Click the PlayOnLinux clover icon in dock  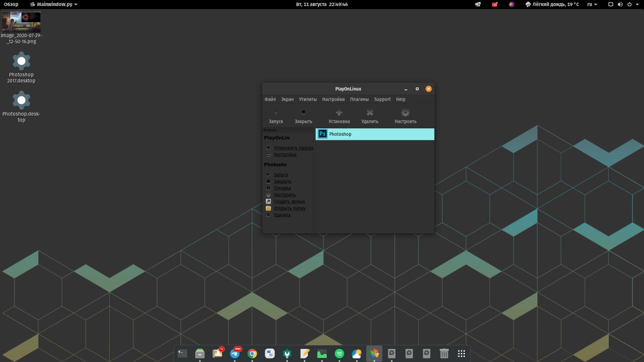click(x=374, y=353)
